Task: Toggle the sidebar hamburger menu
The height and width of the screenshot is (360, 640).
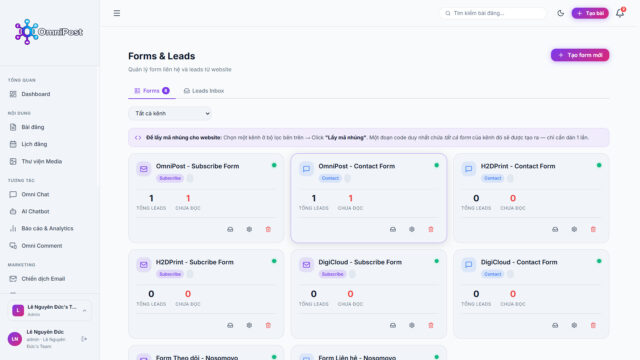Action: [x=117, y=13]
